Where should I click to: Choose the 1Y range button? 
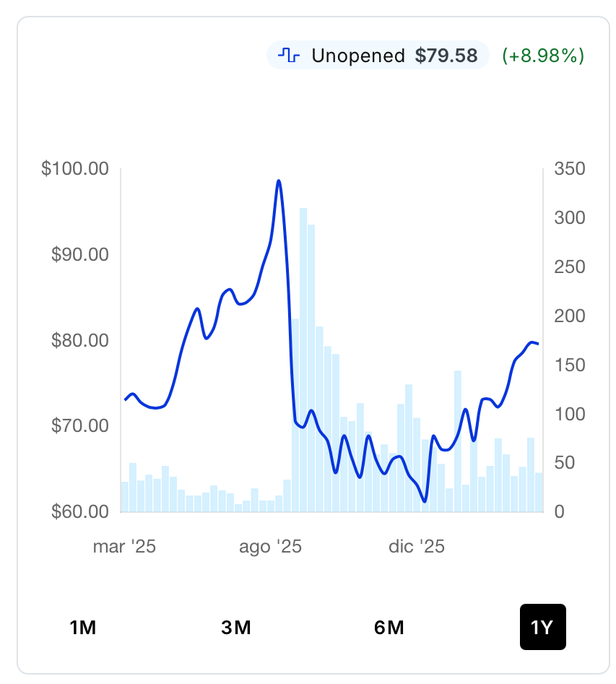(x=542, y=628)
